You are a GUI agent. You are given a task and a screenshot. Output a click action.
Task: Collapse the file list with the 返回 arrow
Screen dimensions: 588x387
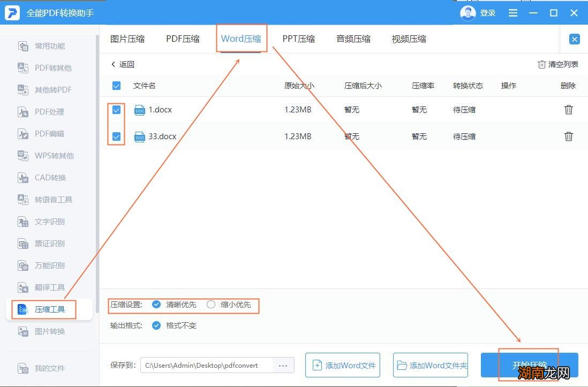coord(122,64)
